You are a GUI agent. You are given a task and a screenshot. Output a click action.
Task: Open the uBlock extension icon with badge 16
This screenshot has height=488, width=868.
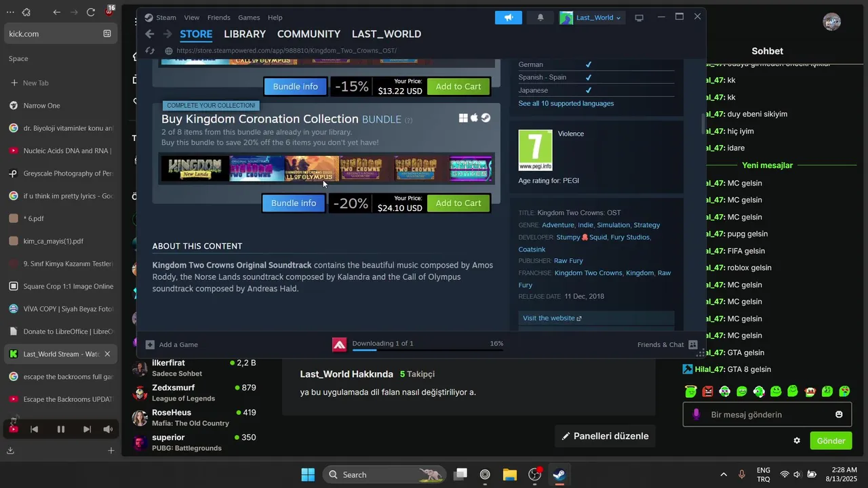pyautogui.click(x=109, y=12)
